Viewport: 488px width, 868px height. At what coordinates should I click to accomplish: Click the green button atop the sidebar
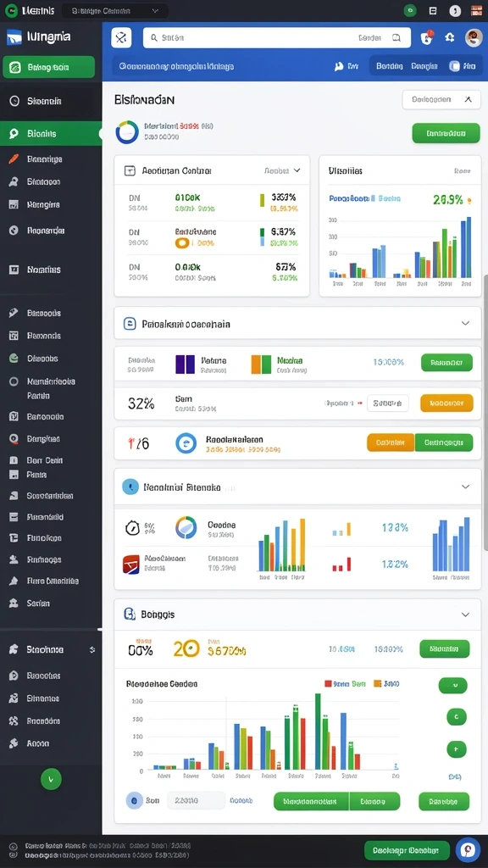[48, 68]
